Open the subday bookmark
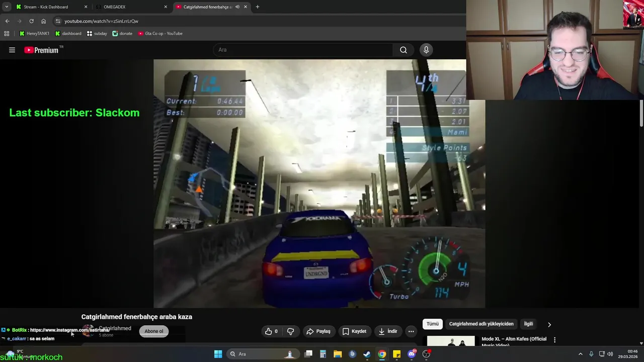 tap(97, 34)
